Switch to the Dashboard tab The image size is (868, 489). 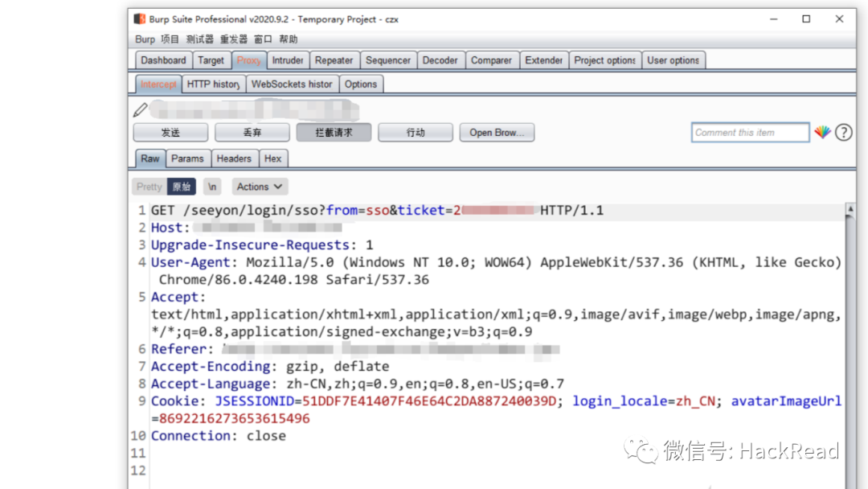[x=163, y=60]
